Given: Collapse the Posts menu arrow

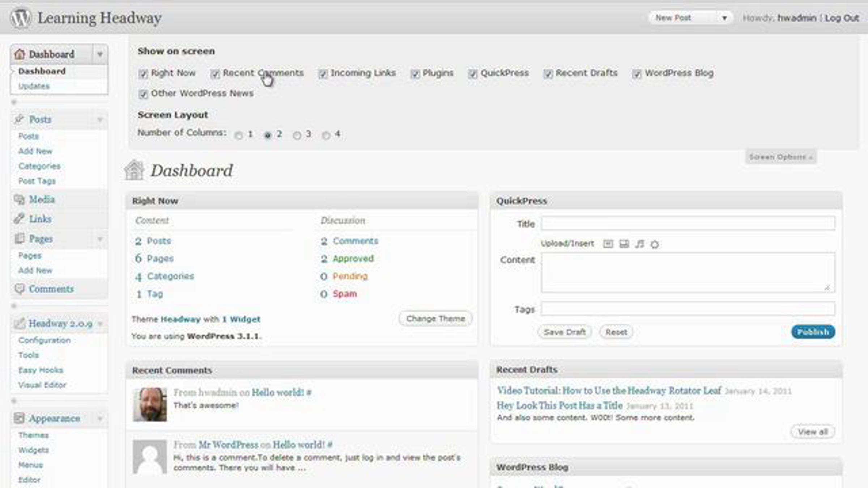Looking at the screenshot, I should tap(100, 119).
